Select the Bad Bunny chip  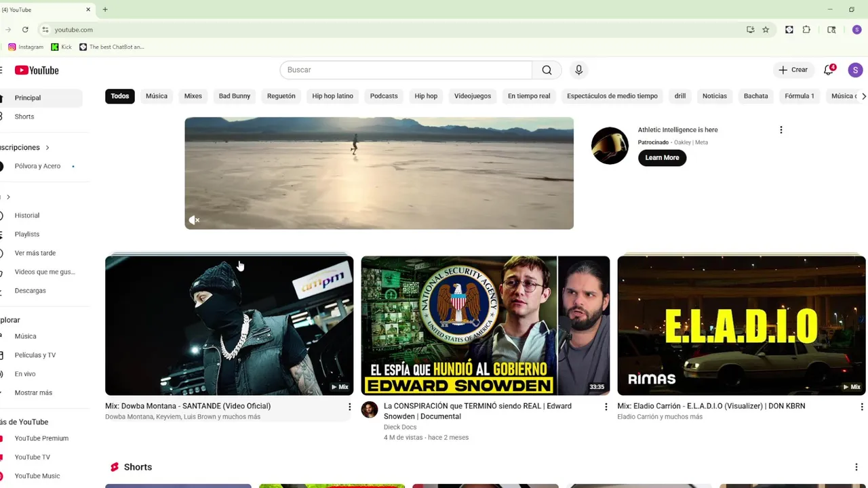(x=235, y=96)
